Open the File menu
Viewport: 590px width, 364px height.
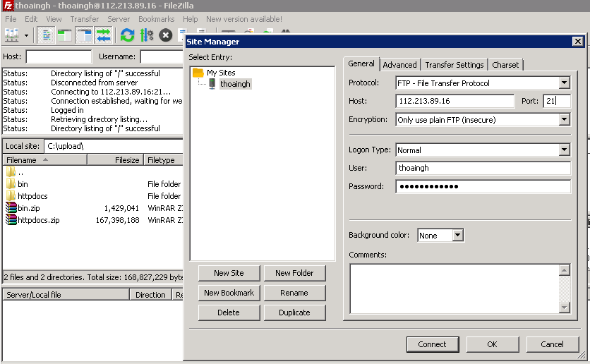click(11, 19)
